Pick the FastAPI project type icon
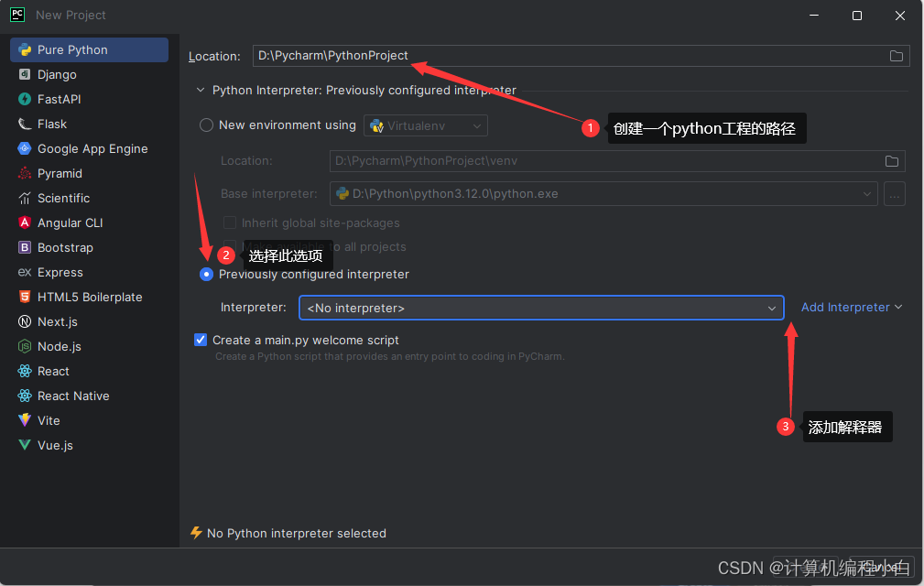The width and height of the screenshot is (924, 586). tap(24, 99)
